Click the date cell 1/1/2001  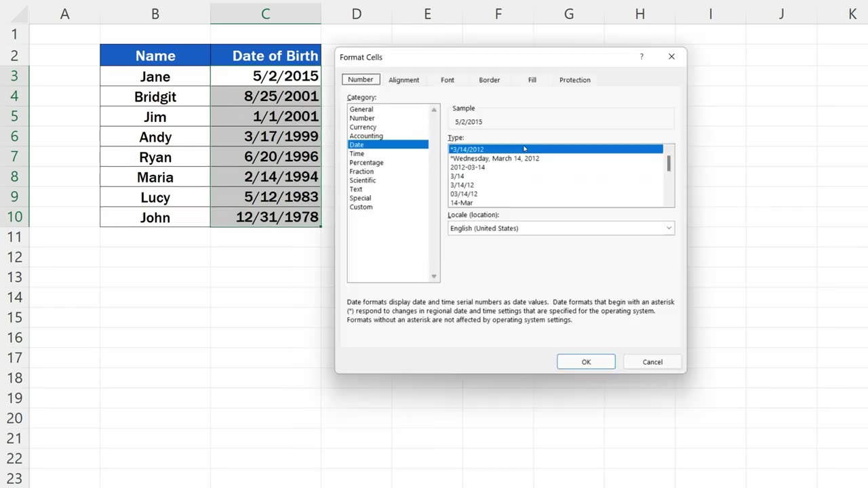[x=266, y=117]
